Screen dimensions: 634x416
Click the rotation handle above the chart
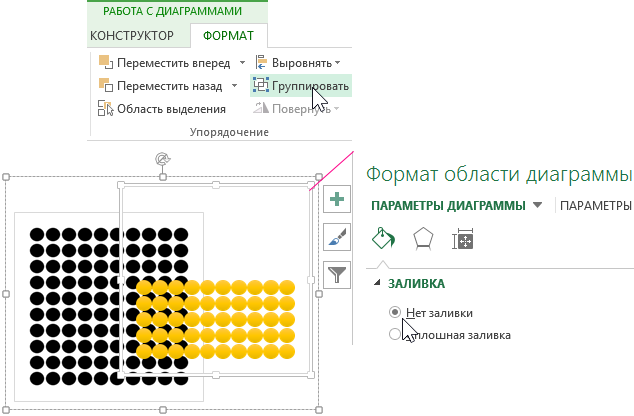[163, 159]
